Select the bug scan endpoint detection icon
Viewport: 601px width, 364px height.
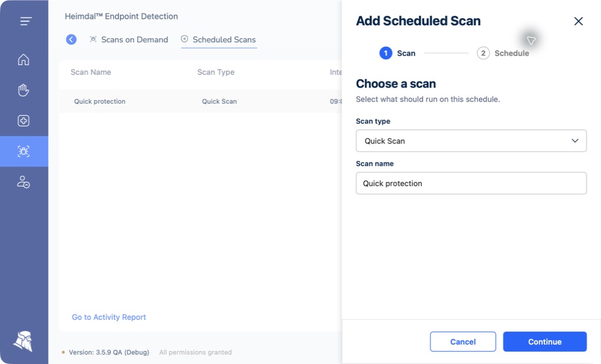point(24,151)
